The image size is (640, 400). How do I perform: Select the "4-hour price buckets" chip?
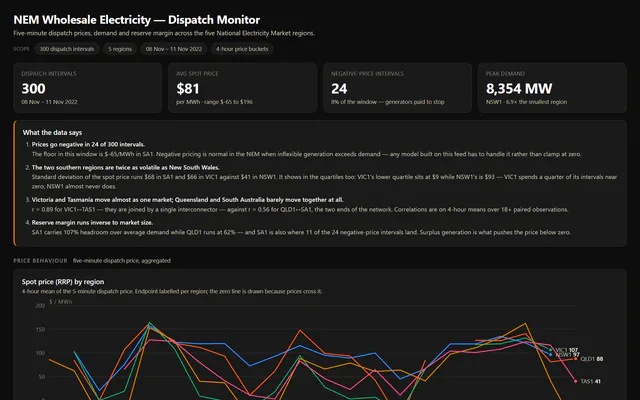tap(242, 49)
